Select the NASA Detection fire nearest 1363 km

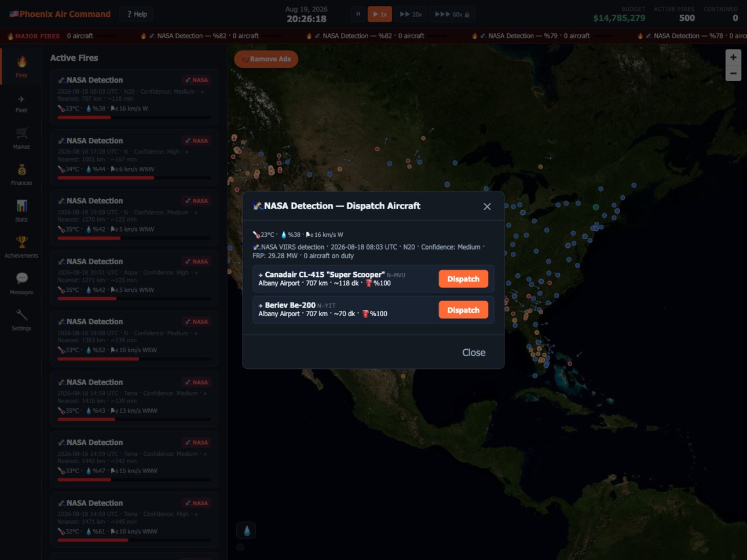point(134,338)
